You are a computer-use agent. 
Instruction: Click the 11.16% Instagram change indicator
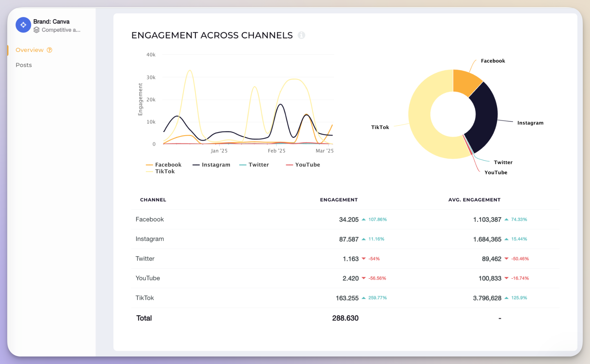373,239
